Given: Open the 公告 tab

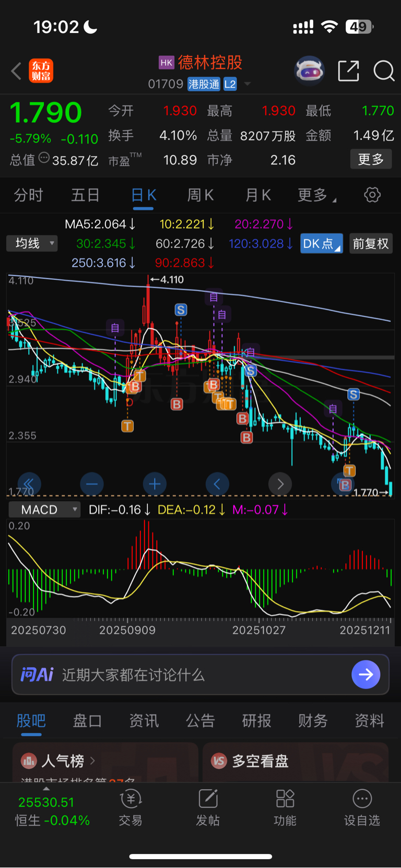Looking at the screenshot, I should (200, 721).
